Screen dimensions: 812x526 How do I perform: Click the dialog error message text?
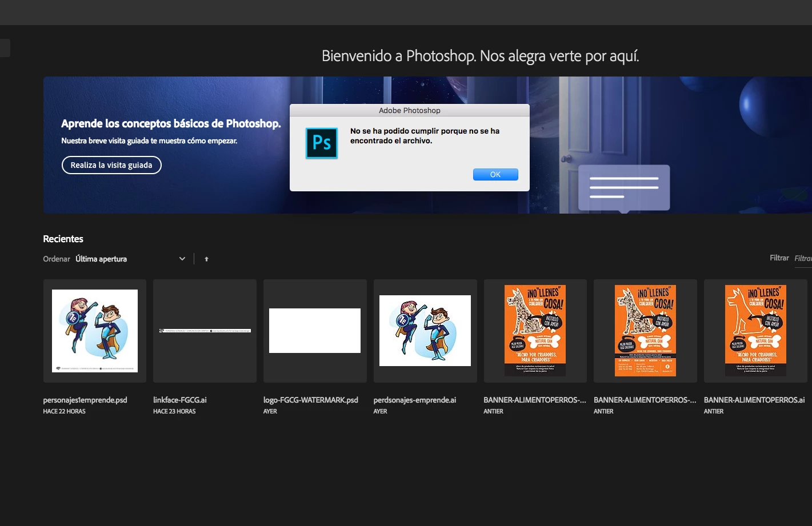point(425,136)
